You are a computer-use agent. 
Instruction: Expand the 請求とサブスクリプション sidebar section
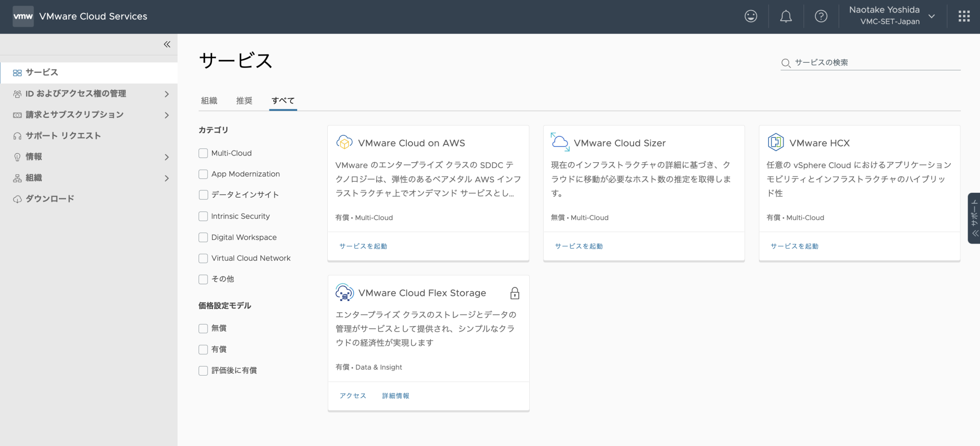89,115
